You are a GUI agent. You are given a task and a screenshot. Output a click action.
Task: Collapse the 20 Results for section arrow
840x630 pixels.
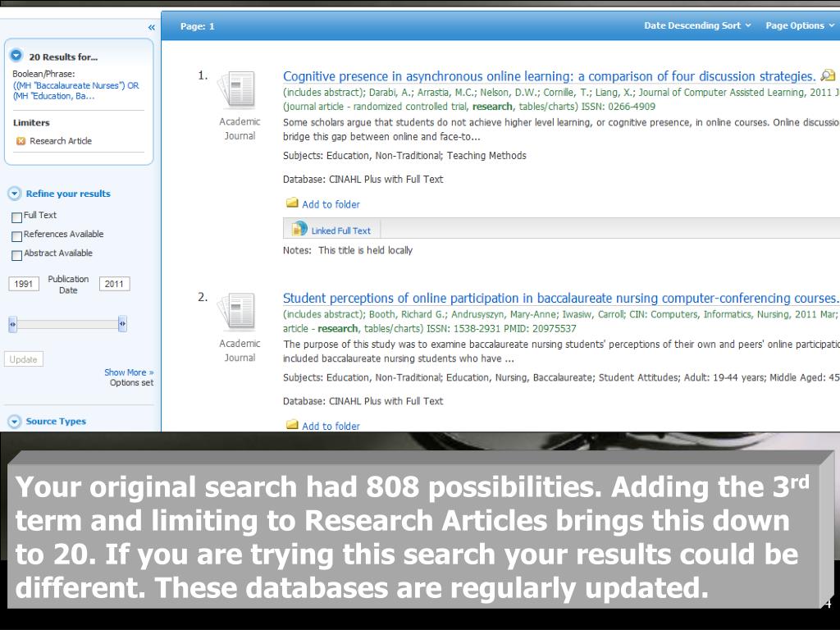coord(16,55)
